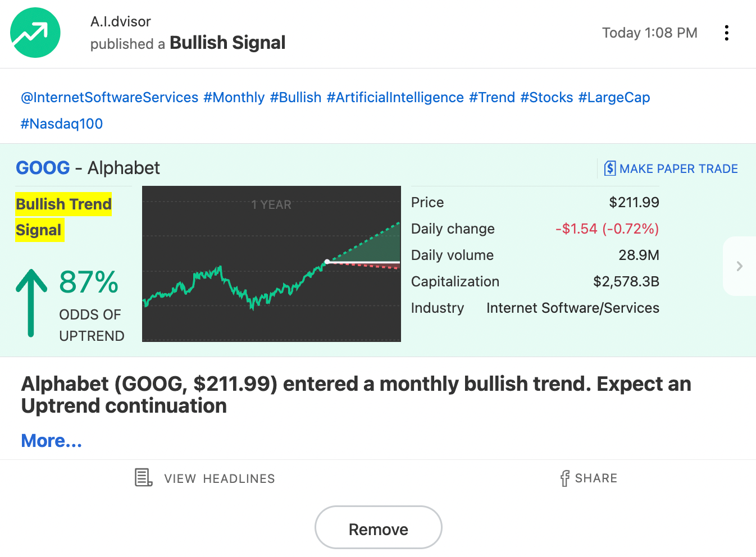Viewport: 756px width, 557px height.
Task: Open the #LargeCap hashtag
Action: [x=614, y=97]
